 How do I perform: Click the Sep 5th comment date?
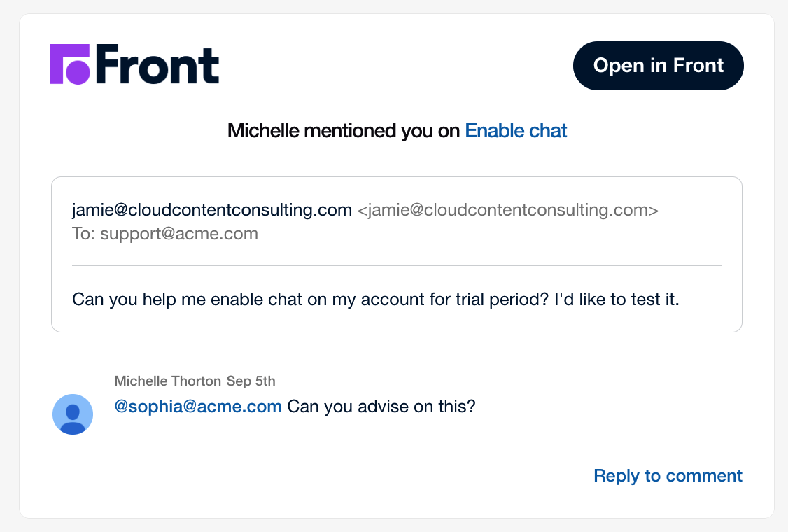251,381
